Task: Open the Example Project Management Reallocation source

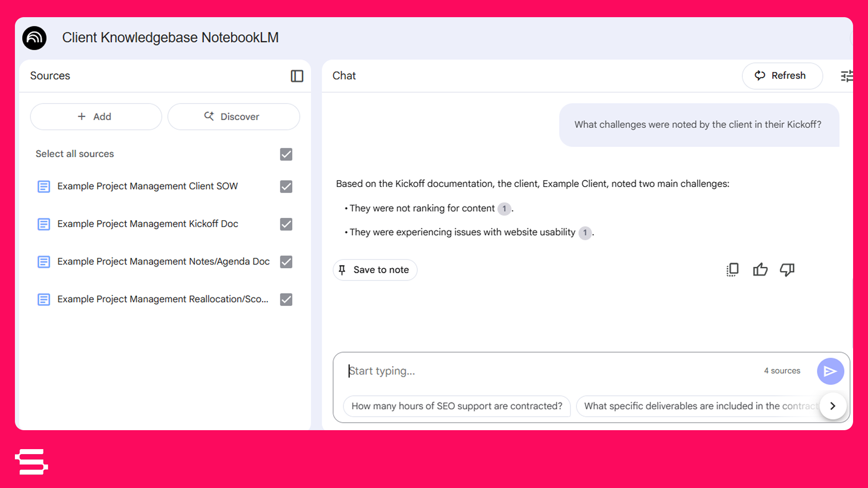Action: (162, 300)
